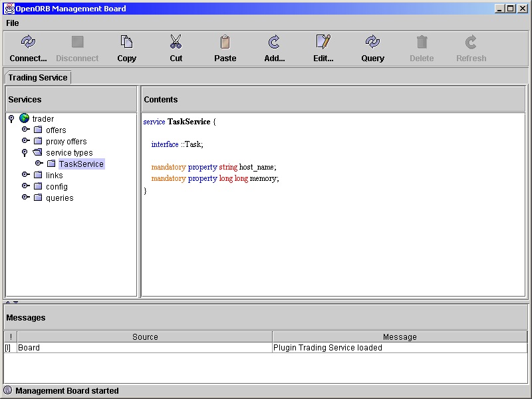Click the 'memory;' text in contents
Screen dimensions: 532x399
tap(264, 178)
